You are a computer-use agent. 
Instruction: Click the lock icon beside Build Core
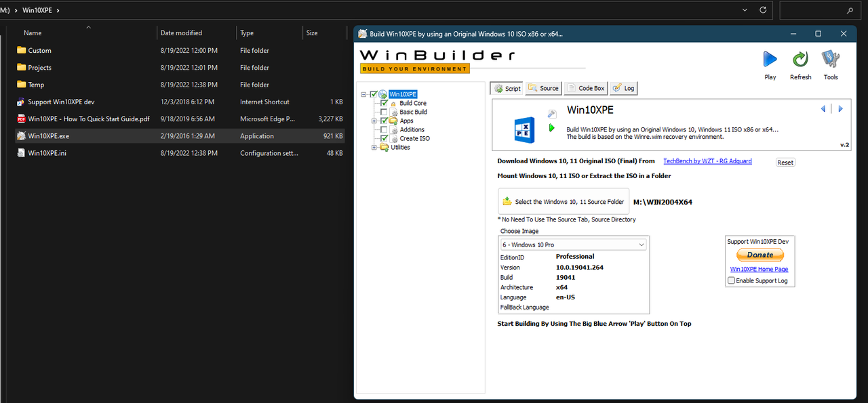point(393,103)
